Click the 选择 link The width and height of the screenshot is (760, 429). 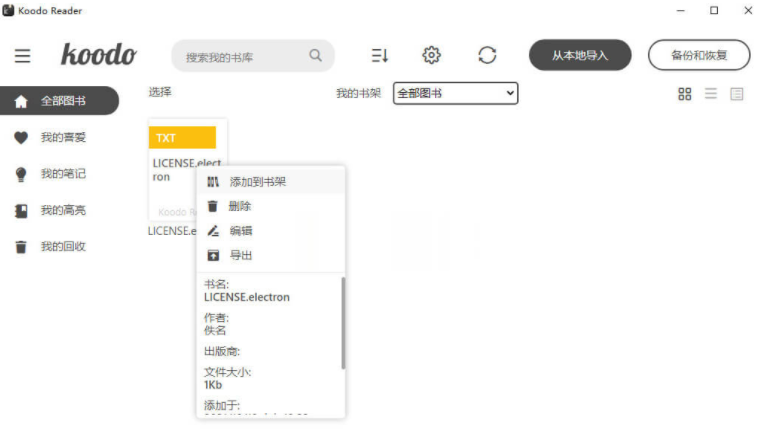pos(160,92)
